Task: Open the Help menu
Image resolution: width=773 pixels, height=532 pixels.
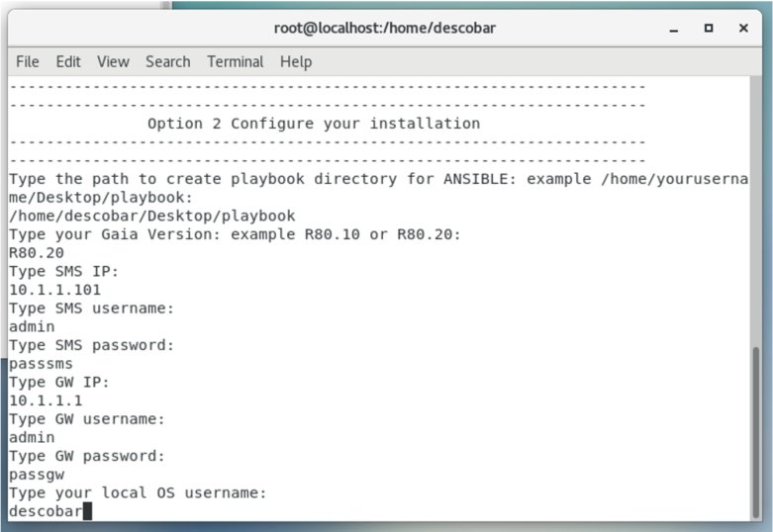Action: tap(296, 61)
